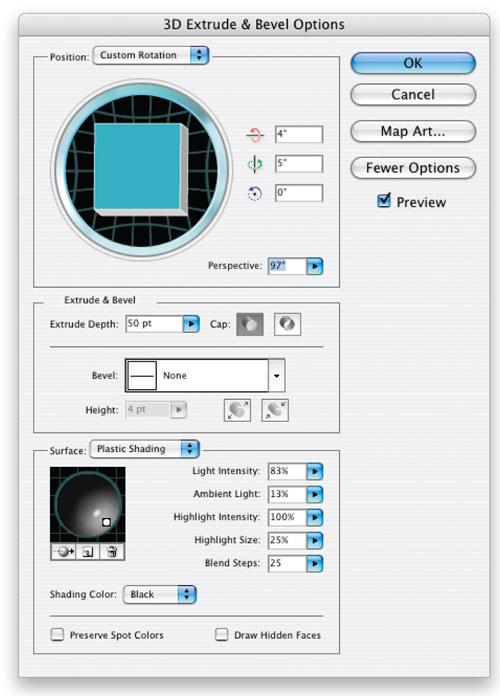Click the bevel Height 4 pt field
Screen dimensions: 500x696
[x=148, y=410]
